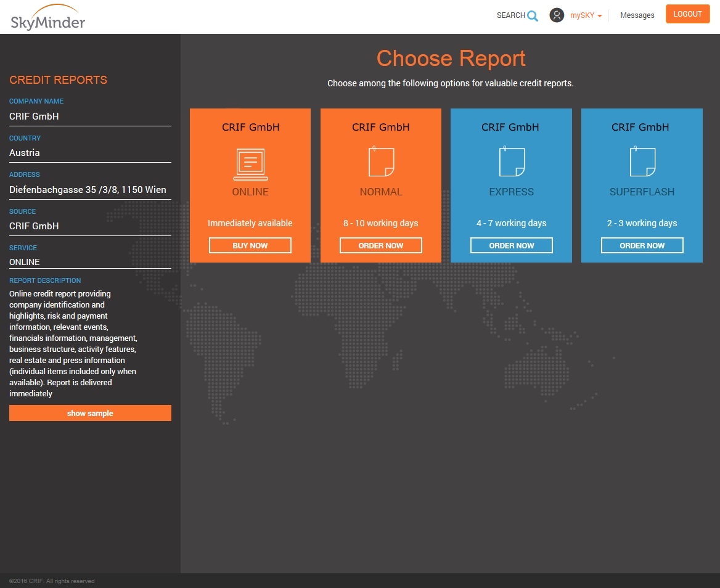The image size is (720, 588).
Task: Click the company name field CRIF GmbH
Action: coord(90,116)
